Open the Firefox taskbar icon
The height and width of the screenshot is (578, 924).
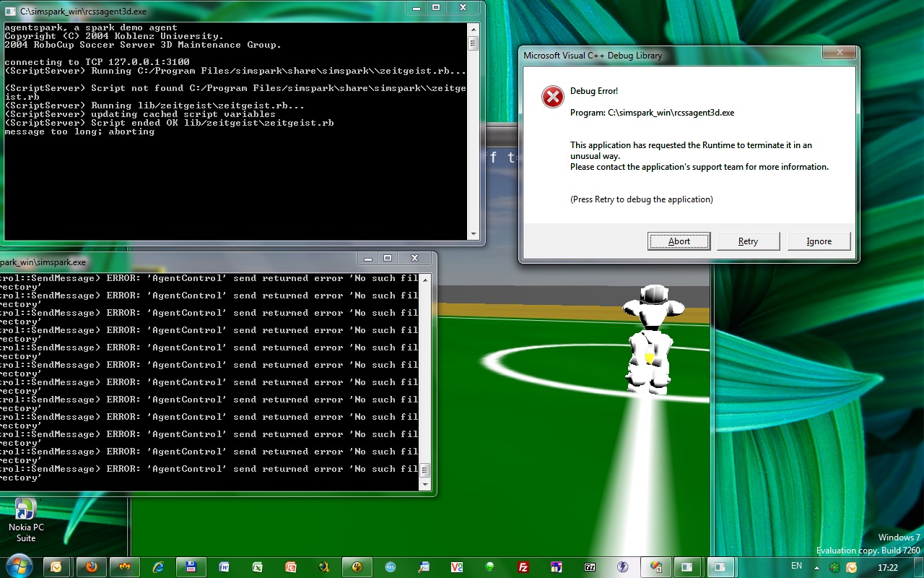click(x=92, y=567)
